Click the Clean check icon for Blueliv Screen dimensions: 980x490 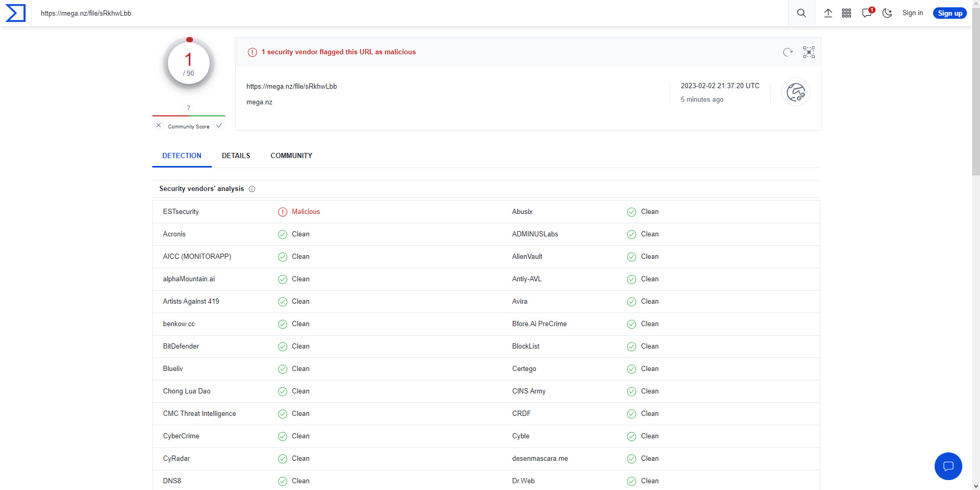(283, 369)
